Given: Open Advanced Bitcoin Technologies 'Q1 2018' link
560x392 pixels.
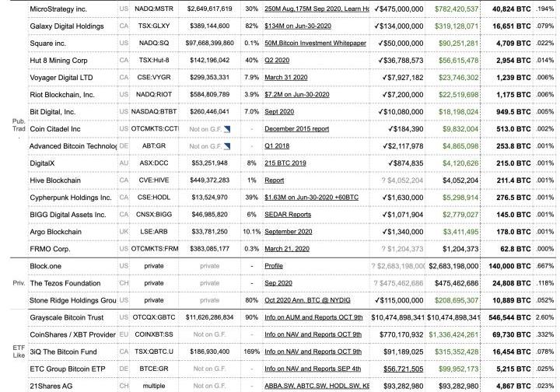Looking at the screenshot, I should [277, 145].
